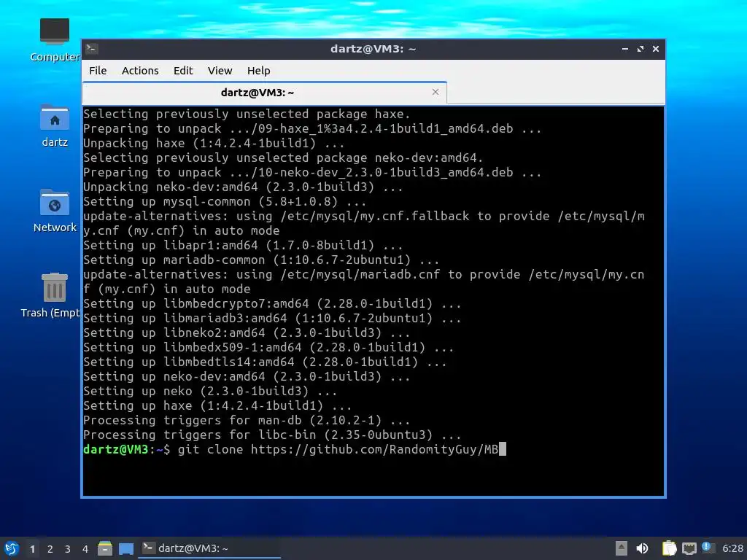Click 'Setting up neko-dev:amd64' line
747x560 pixels.
coord(247,377)
